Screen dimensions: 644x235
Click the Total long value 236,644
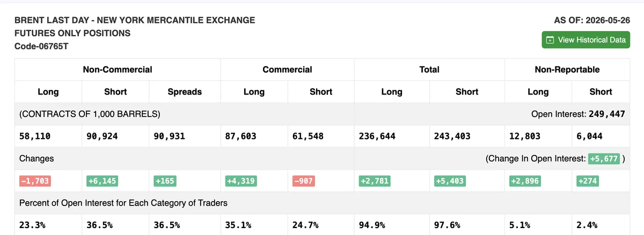[377, 136]
